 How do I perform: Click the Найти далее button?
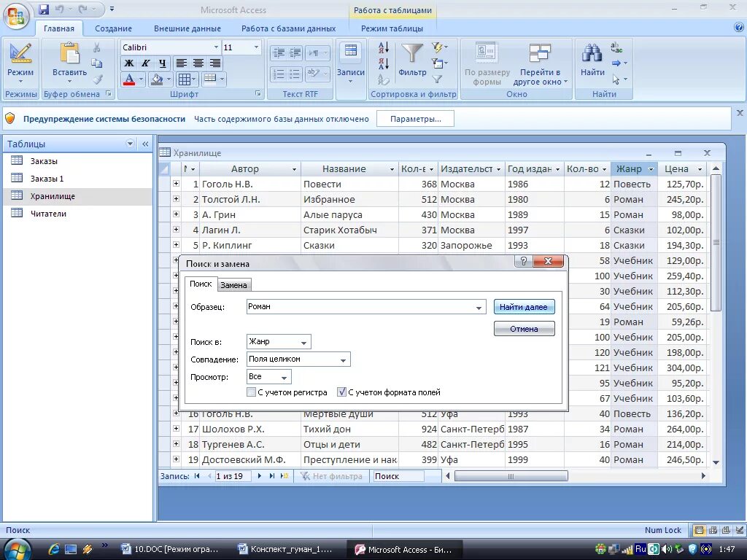[x=524, y=307]
